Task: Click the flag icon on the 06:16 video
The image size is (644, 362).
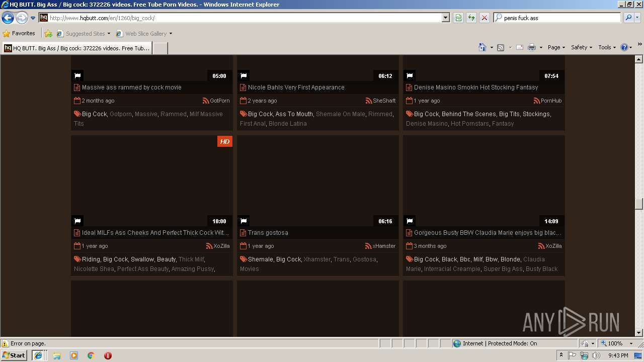Action: point(244,221)
